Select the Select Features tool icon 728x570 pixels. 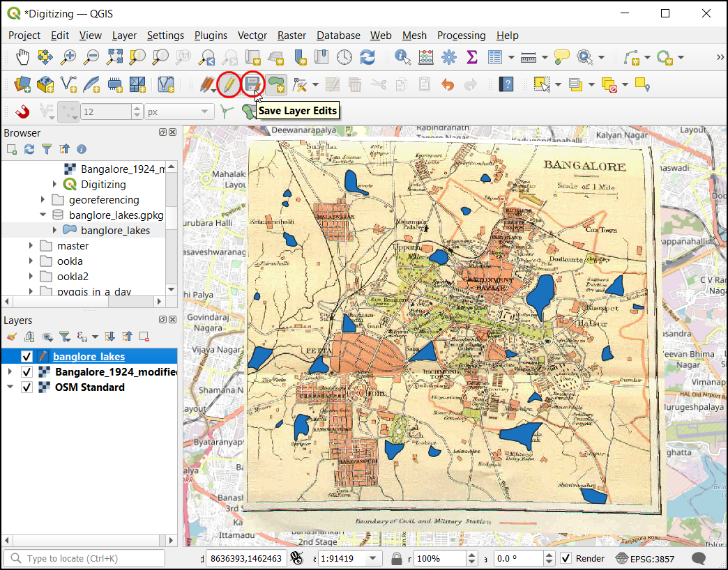coord(542,85)
